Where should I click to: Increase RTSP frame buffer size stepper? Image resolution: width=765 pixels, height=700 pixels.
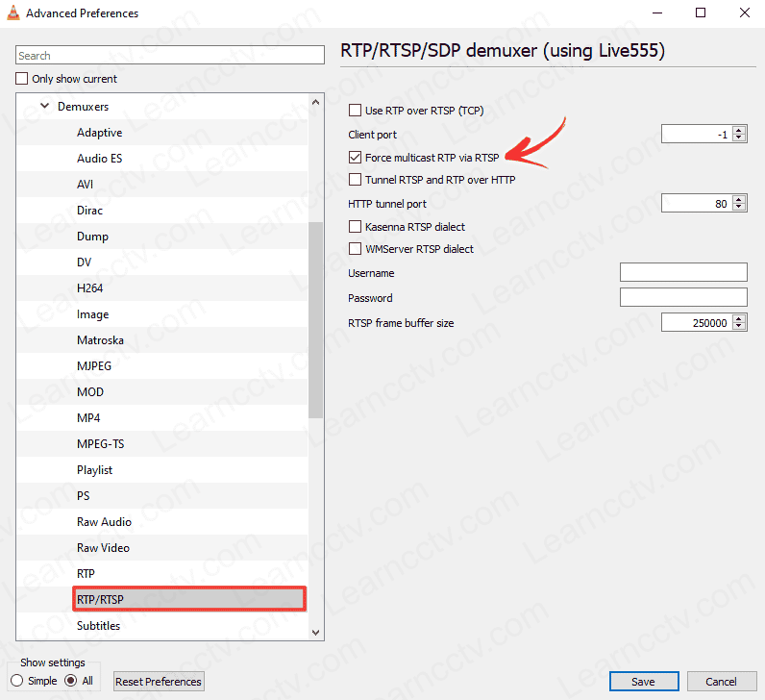pyautogui.click(x=739, y=319)
